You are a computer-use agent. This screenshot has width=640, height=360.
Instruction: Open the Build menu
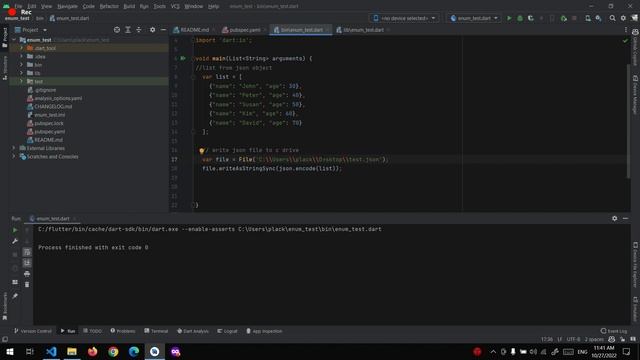[129, 7]
